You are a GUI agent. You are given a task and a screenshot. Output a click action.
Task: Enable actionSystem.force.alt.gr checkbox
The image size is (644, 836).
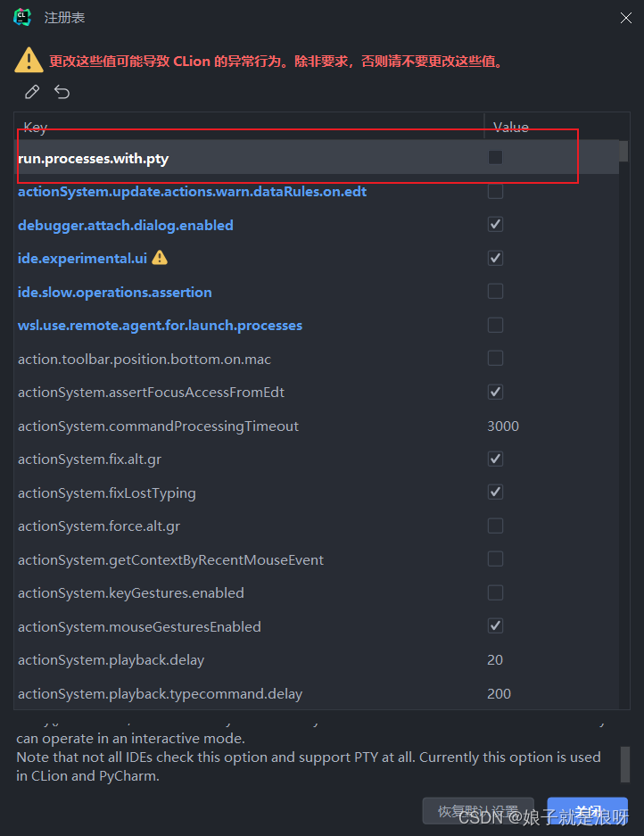click(x=495, y=526)
